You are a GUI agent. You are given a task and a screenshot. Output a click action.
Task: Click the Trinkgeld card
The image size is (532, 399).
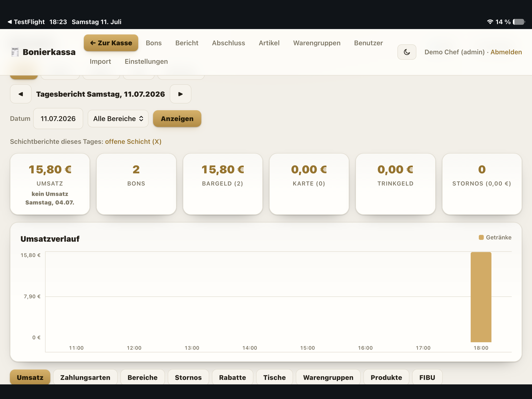tap(395, 184)
